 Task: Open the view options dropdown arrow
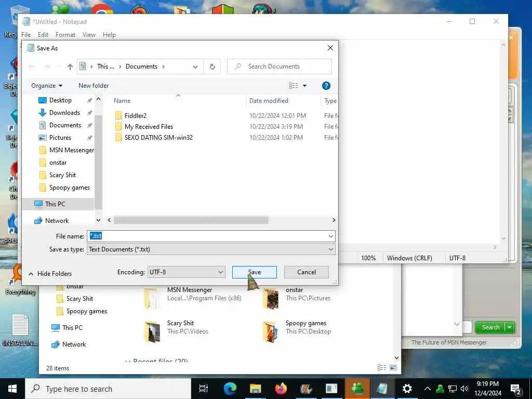click(x=304, y=86)
